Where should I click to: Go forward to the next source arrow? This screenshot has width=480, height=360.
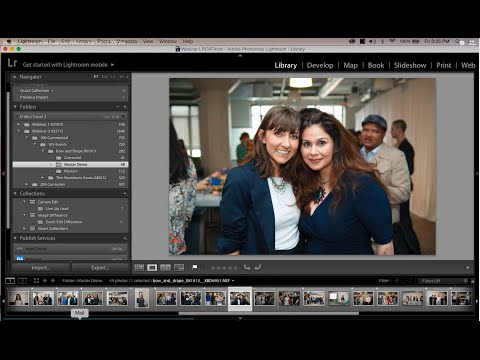click(x=53, y=281)
